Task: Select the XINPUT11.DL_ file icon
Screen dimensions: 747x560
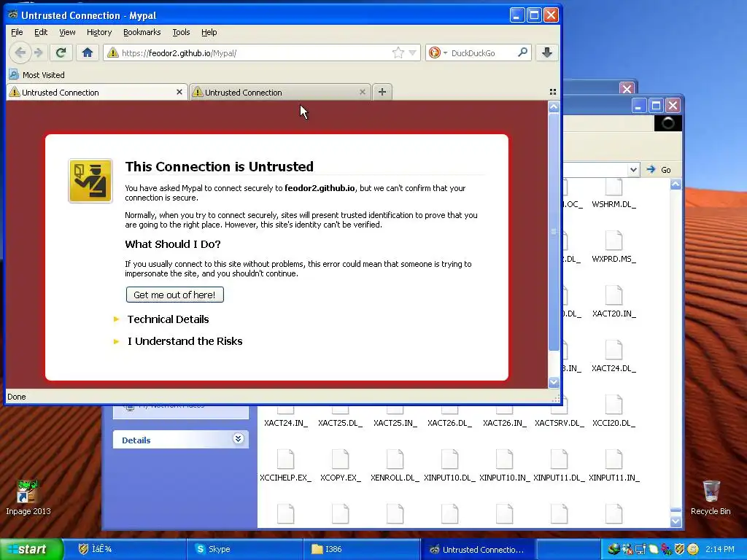Action: pyautogui.click(x=560, y=459)
